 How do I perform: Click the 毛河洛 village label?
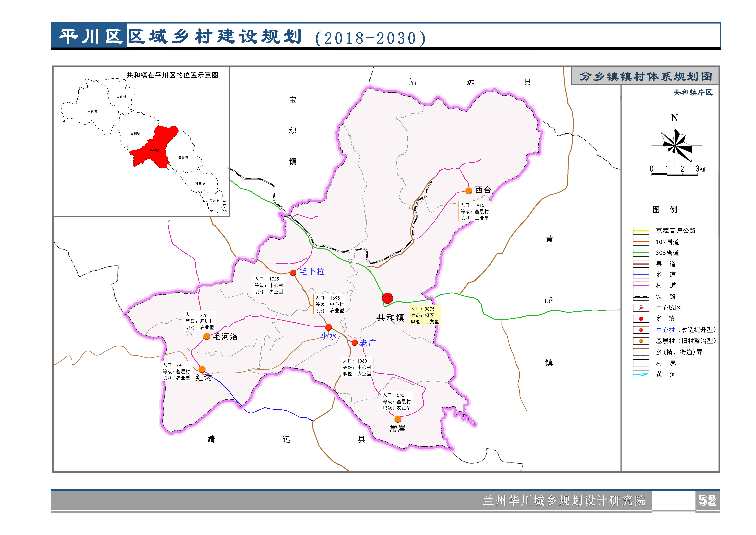[x=225, y=337]
